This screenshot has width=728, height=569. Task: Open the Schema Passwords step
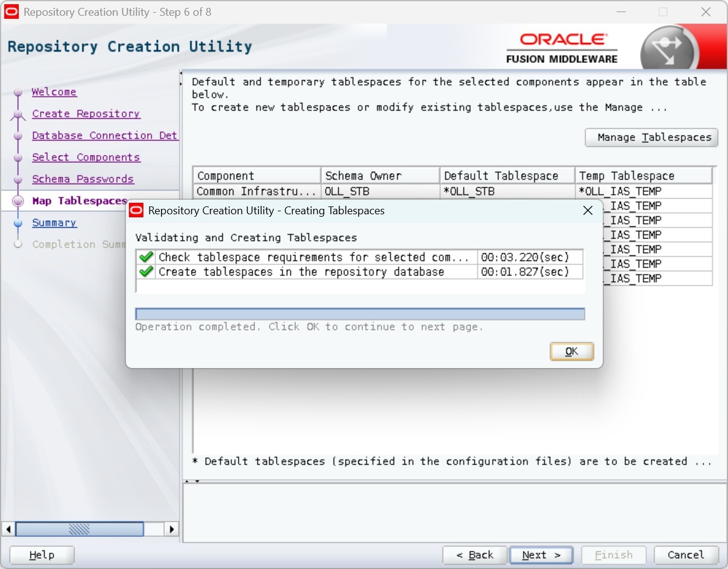[82, 179]
